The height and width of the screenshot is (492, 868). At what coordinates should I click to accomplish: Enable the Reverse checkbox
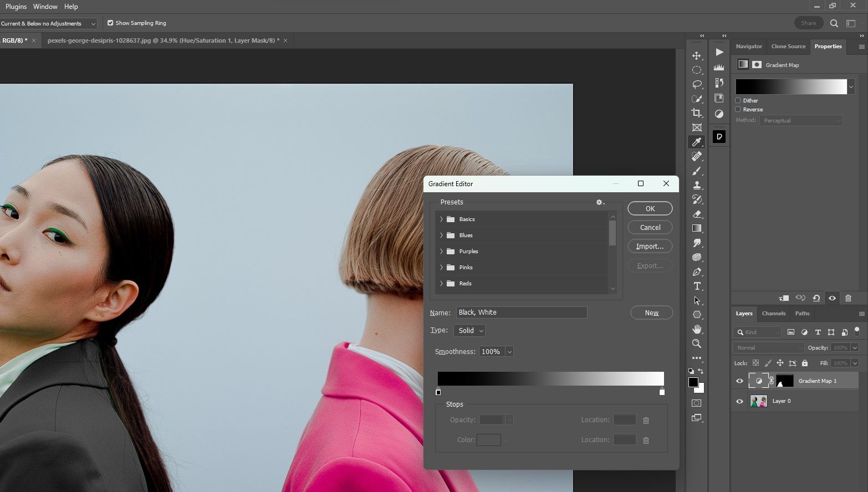(738, 109)
